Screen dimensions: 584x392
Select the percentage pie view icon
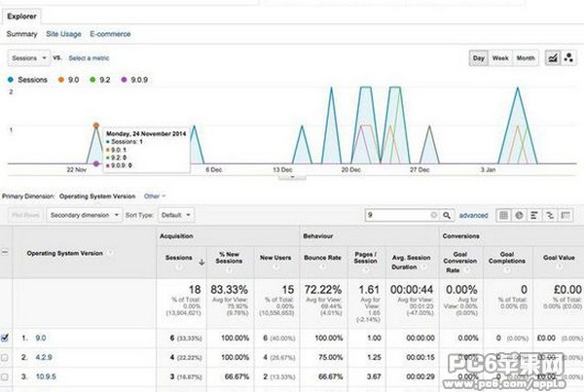(519, 214)
